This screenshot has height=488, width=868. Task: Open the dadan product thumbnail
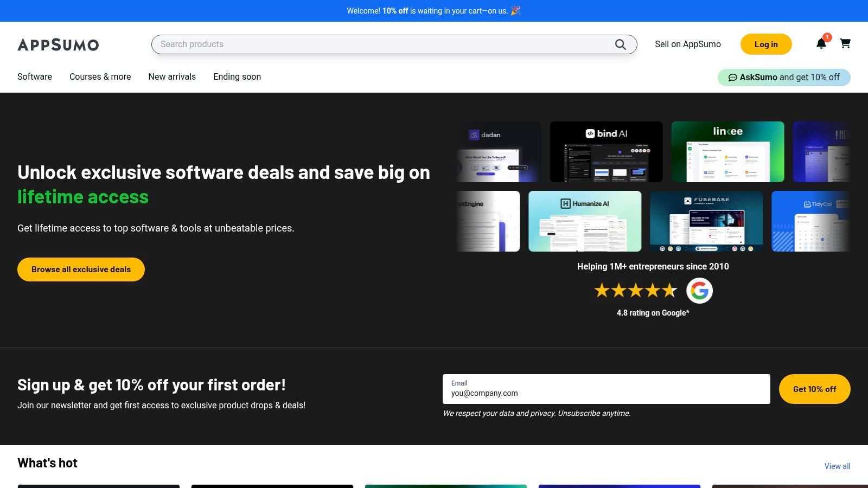pos(499,152)
